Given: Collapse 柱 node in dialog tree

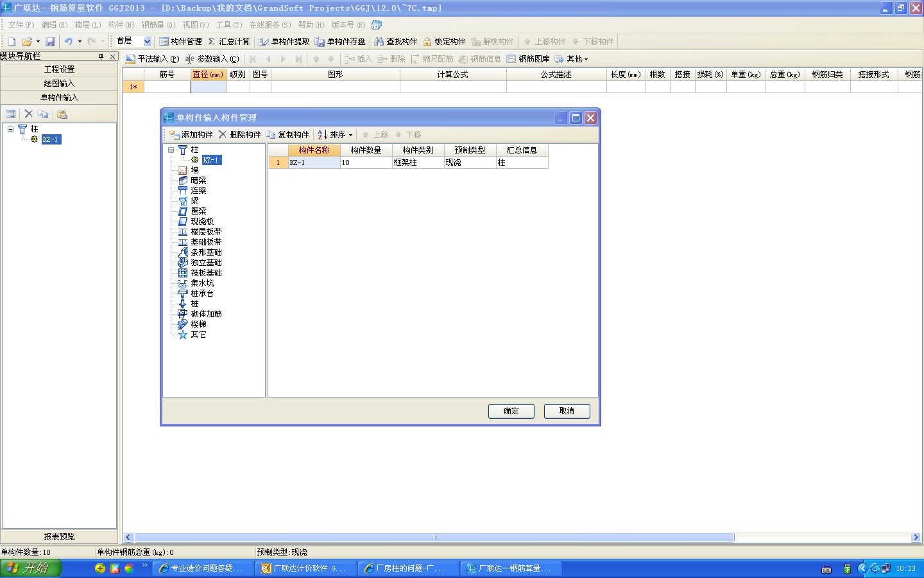Looking at the screenshot, I should coord(171,150).
